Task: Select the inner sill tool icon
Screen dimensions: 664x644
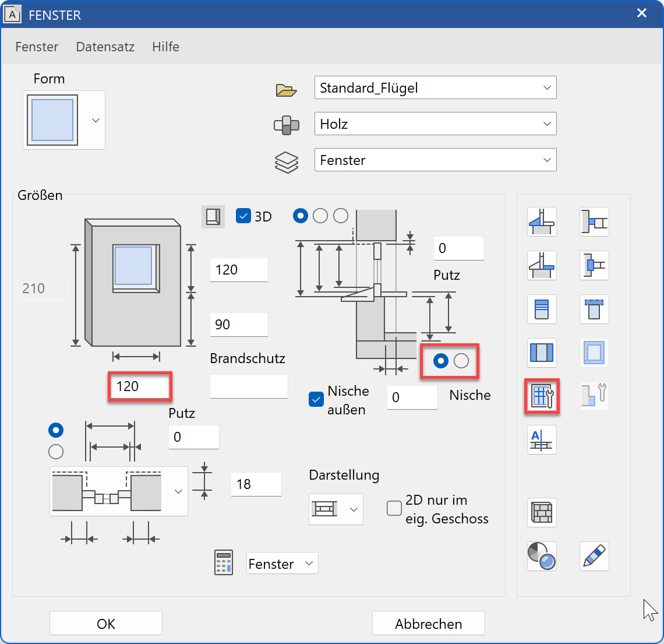Action: pyautogui.click(x=542, y=265)
